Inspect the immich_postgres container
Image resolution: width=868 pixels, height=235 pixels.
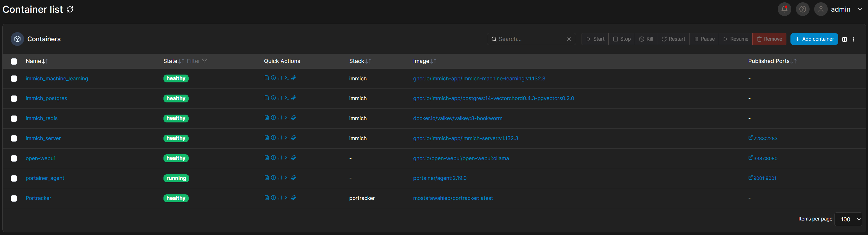273,98
